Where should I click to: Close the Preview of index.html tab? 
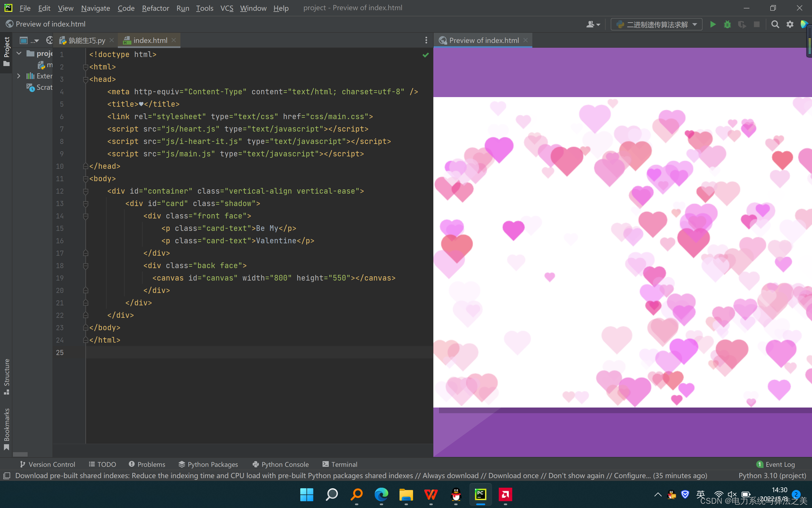[526, 40]
